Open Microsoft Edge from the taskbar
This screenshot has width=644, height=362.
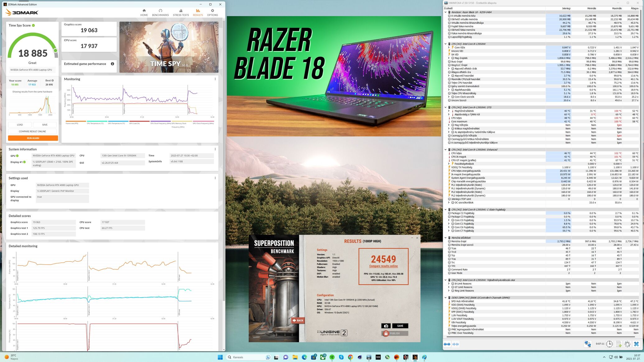point(304,357)
